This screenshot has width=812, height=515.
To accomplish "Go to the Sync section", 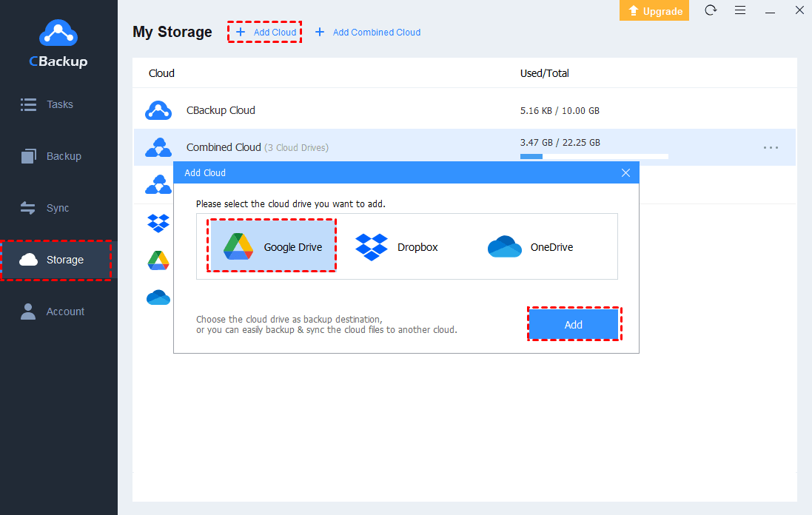I will tap(58, 208).
